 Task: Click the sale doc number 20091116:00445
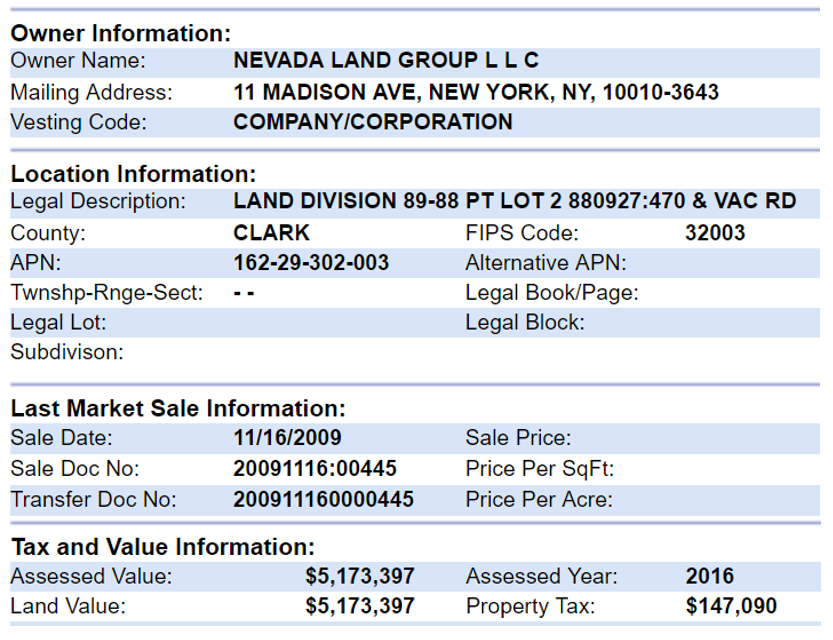[315, 468]
